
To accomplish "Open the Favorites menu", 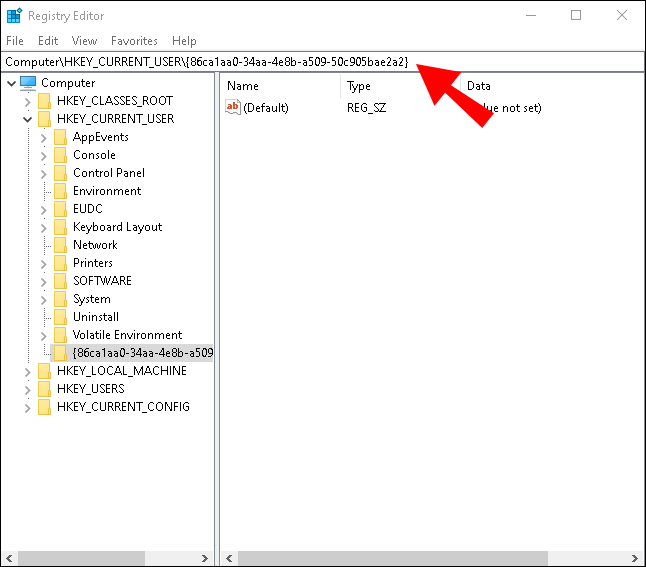I will coord(134,41).
